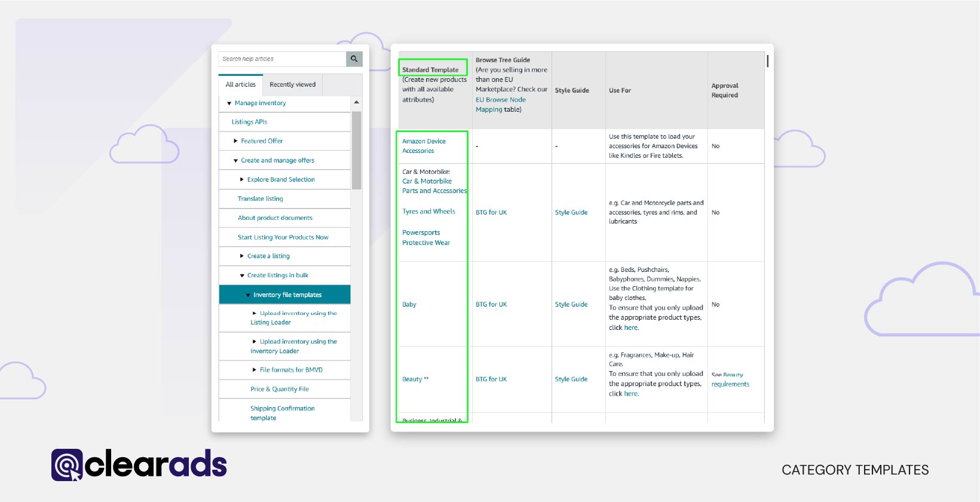Open Car & Motorbike Parts and Accessories link
Viewport: 980px width, 502px height.
coord(434,186)
